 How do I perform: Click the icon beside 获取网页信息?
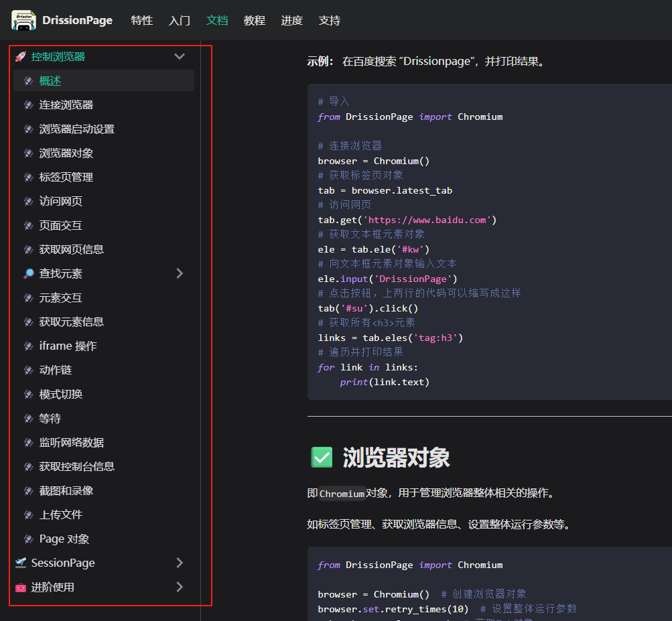click(29, 249)
